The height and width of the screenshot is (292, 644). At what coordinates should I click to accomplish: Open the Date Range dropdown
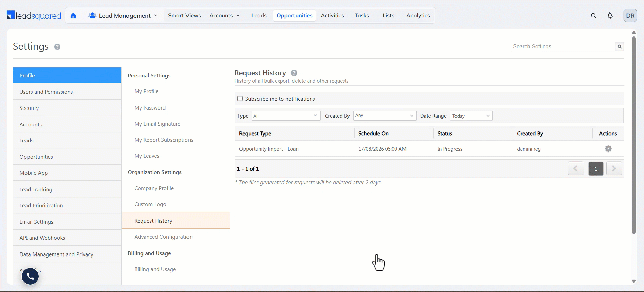pyautogui.click(x=471, y=116)
